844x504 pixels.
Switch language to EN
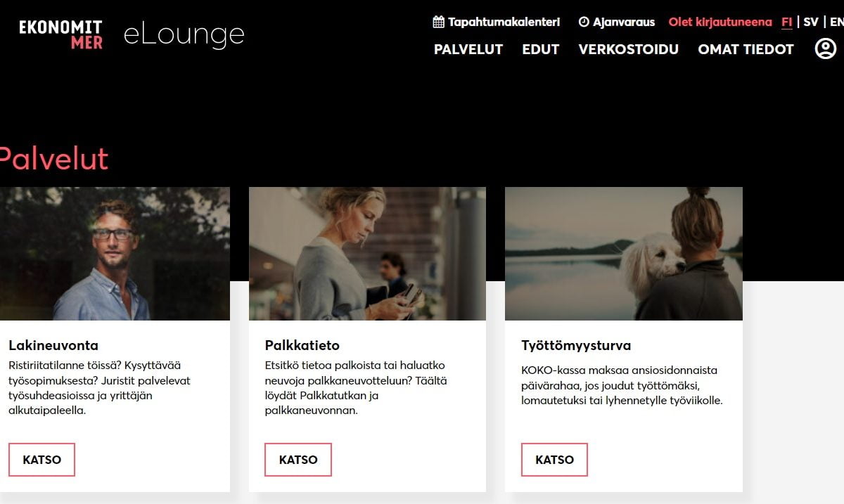tap(836, 22)
